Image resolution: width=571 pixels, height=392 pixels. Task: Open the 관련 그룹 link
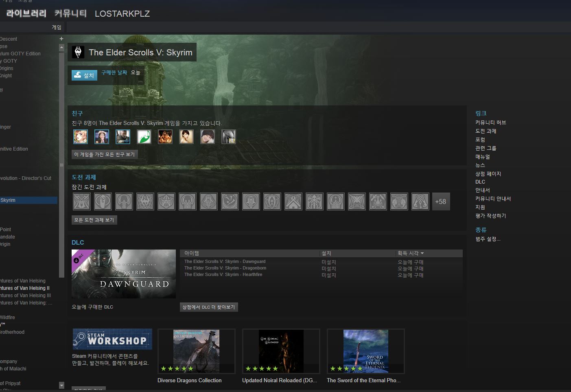[486, 148]
